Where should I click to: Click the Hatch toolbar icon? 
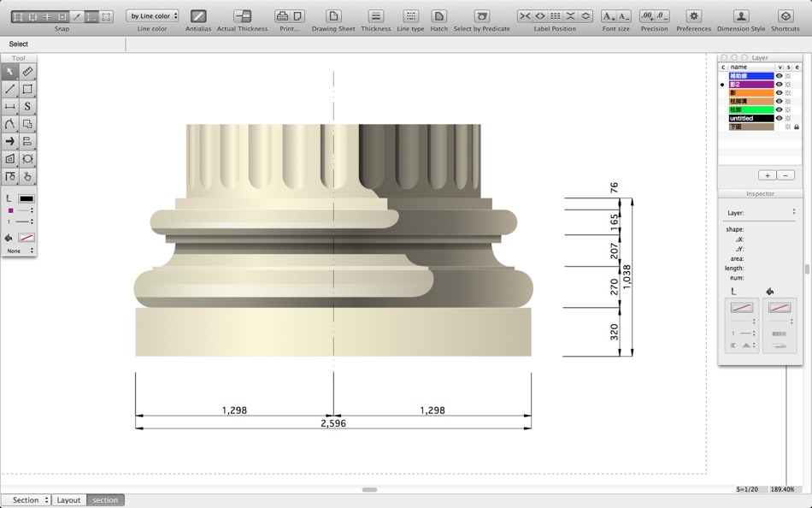(438, 16)
